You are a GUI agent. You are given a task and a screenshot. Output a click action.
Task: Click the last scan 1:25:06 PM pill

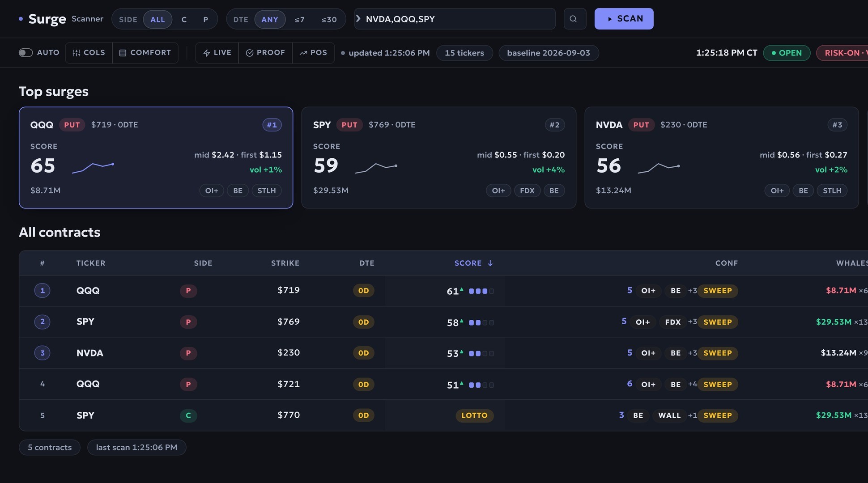pos(136,447)
